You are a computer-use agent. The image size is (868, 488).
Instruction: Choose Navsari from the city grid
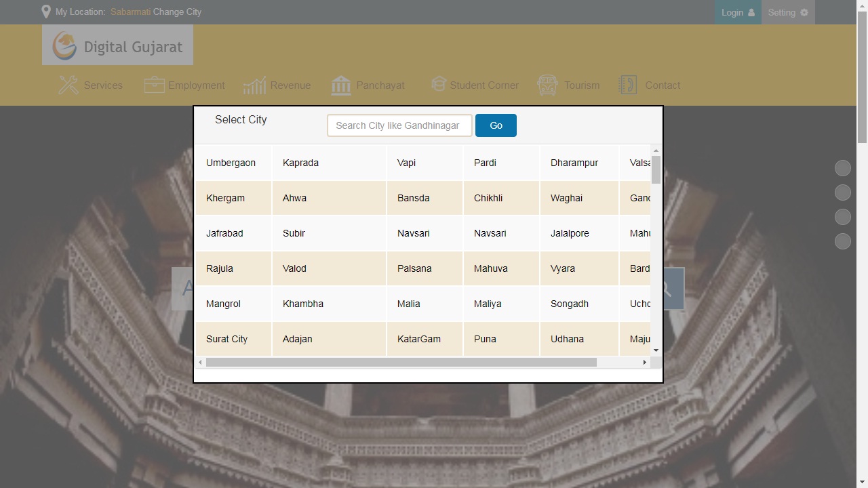pos(413,233)
